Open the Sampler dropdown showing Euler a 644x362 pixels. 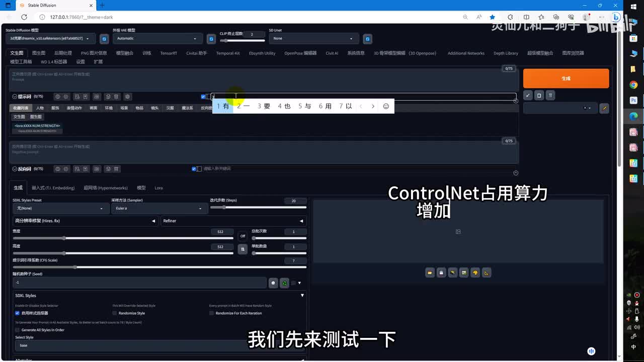(158, 208)
